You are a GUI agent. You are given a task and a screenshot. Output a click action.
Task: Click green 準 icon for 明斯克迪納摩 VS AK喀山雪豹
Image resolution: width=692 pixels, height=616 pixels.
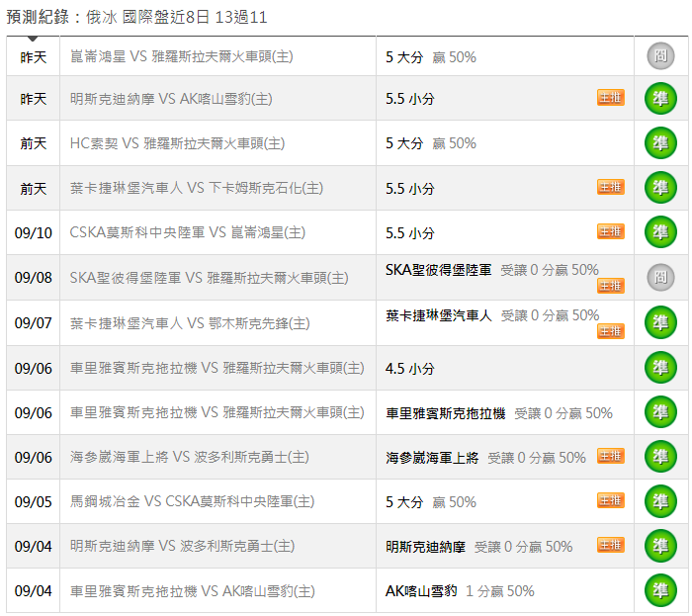pos(660,99)
